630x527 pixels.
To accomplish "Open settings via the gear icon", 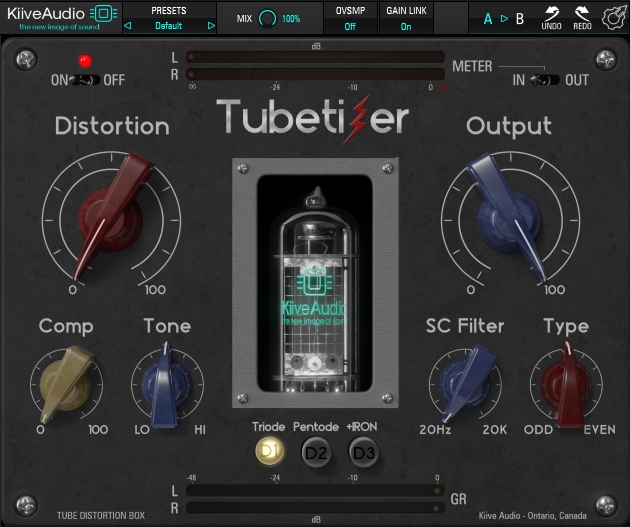I will (x=614, y=17).
